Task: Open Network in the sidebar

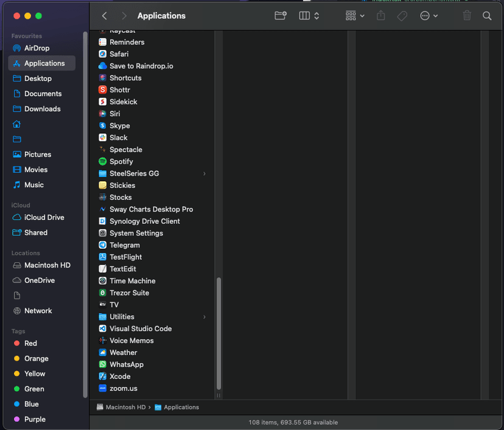Action: point(42,311)
